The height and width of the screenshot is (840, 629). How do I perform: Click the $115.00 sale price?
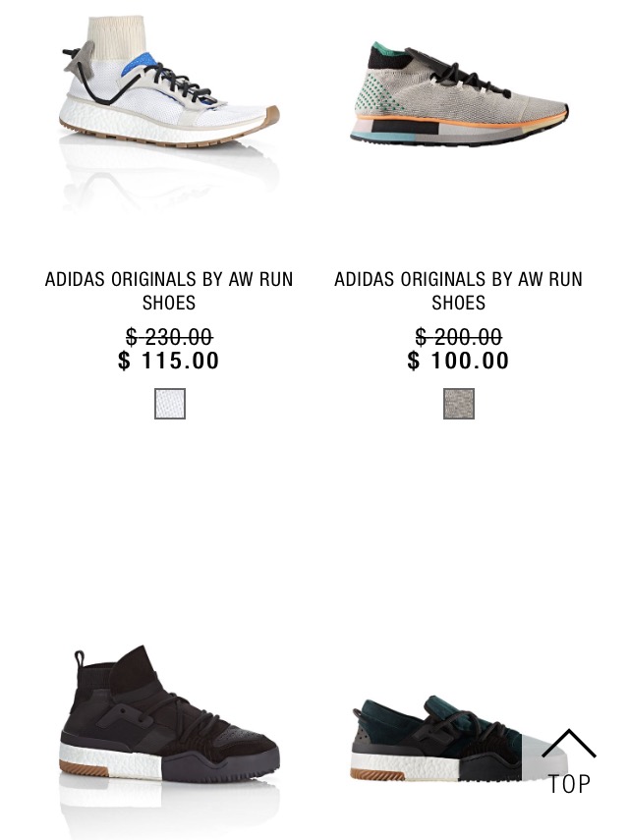click(x=169, y=361)
